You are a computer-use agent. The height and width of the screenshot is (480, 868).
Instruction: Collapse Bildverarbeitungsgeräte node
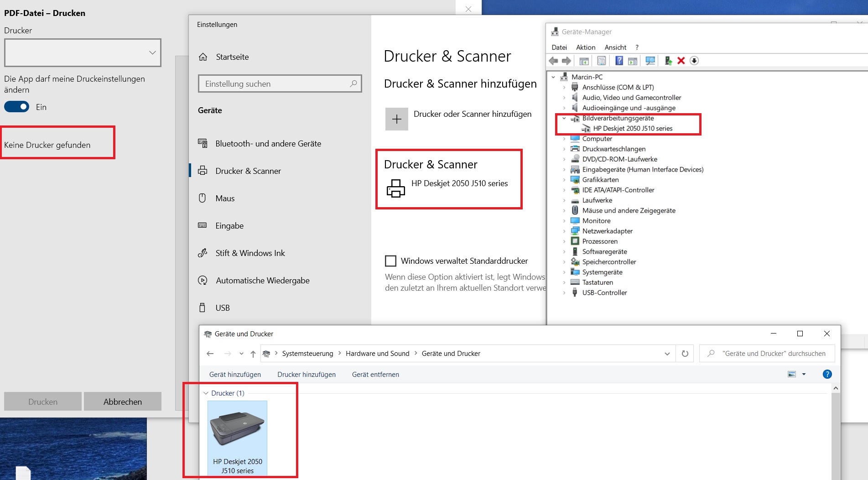tap(564, 118)
